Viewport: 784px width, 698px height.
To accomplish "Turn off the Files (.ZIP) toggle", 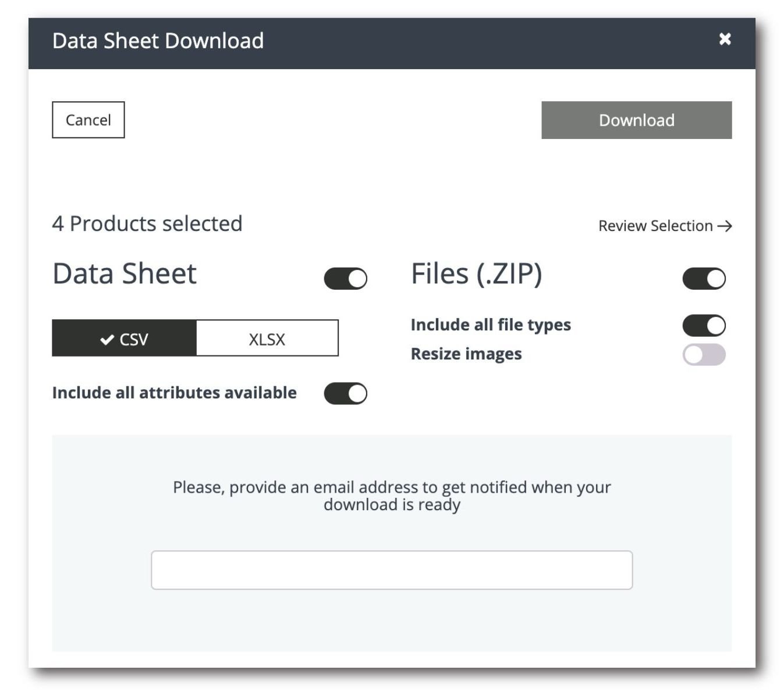I will click(x=705, y=279).
